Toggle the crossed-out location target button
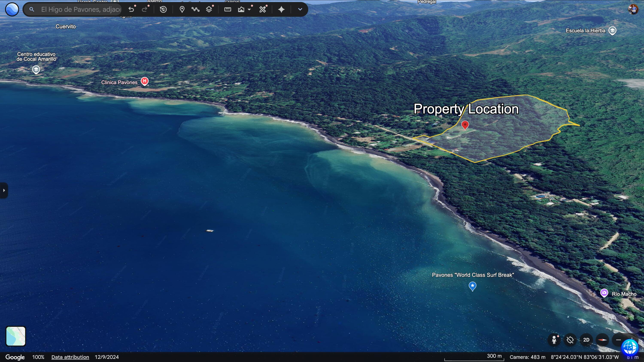The width and height of the screenshot is (644, 362). click(570, 340)
